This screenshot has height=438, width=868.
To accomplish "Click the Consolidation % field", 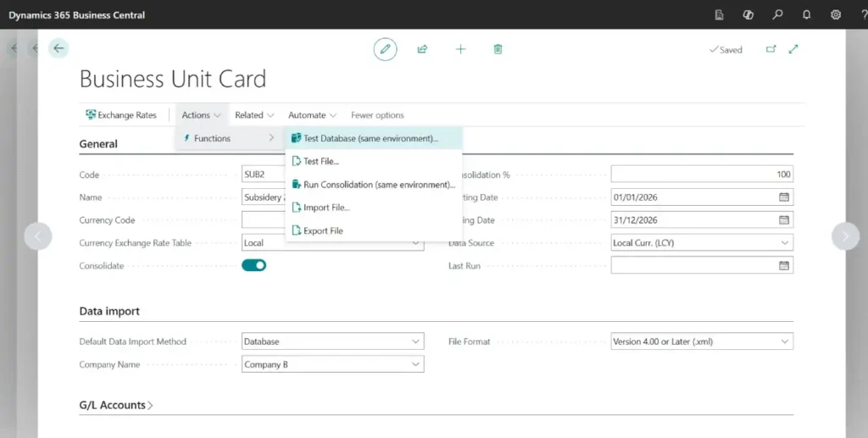I will [x=702, y=175].
